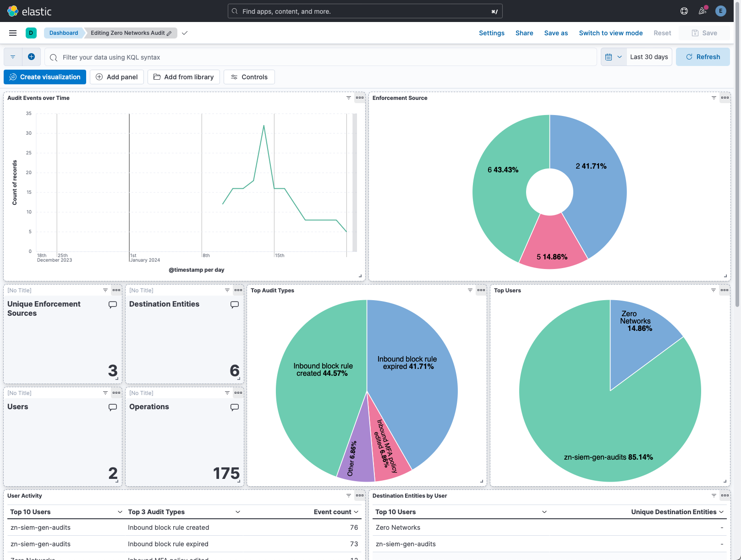Viewport: 741px width, 560px height.
Task: Click the add filter plus icon
Action: coord(31,57)
